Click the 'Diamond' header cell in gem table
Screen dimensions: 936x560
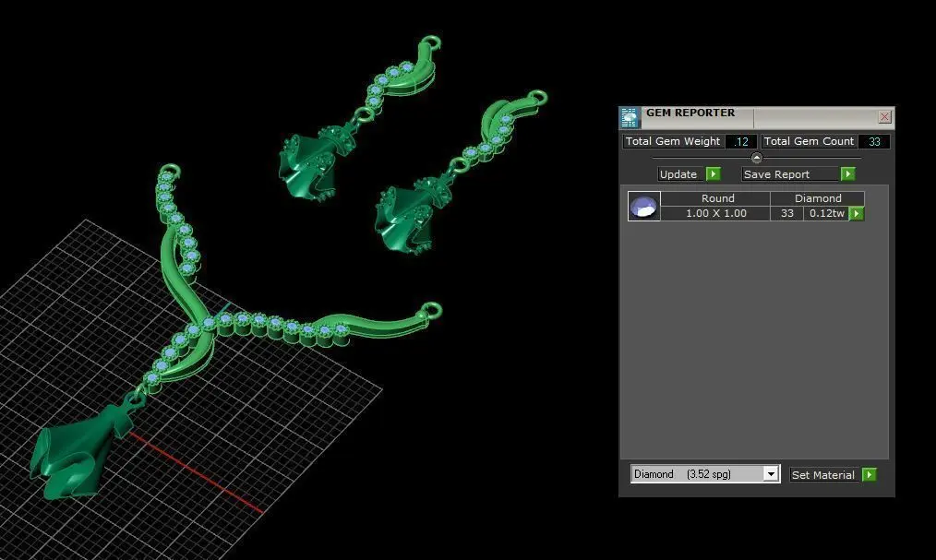coord(817,198)
